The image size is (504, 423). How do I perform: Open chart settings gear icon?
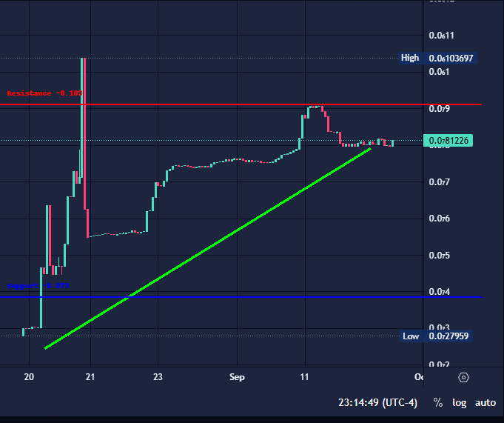463,377
